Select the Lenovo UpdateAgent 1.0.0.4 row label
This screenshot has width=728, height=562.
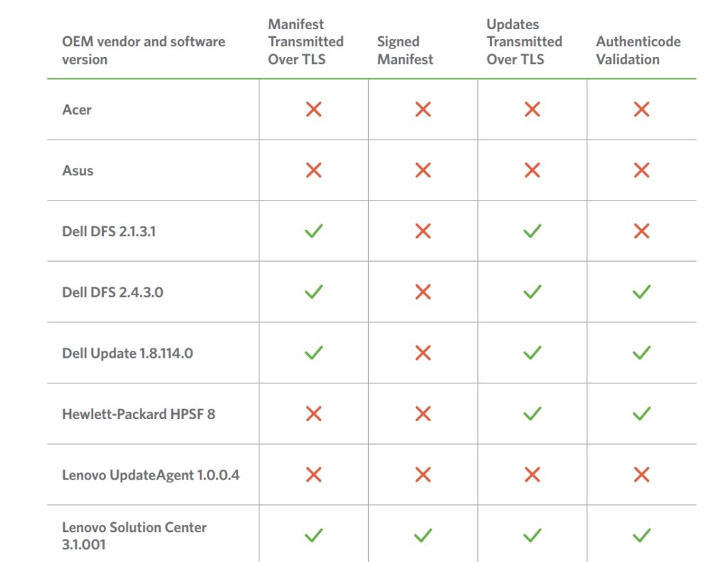tap(150, 474)
